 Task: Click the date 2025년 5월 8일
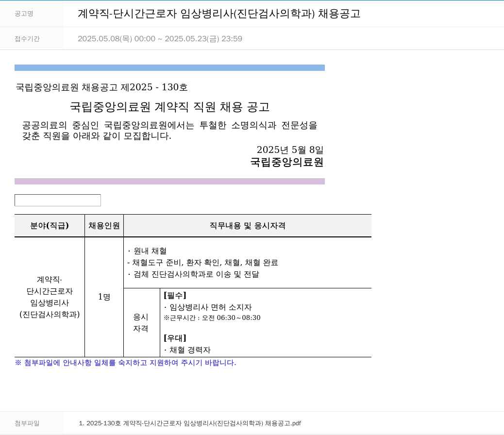click(290, 150)
